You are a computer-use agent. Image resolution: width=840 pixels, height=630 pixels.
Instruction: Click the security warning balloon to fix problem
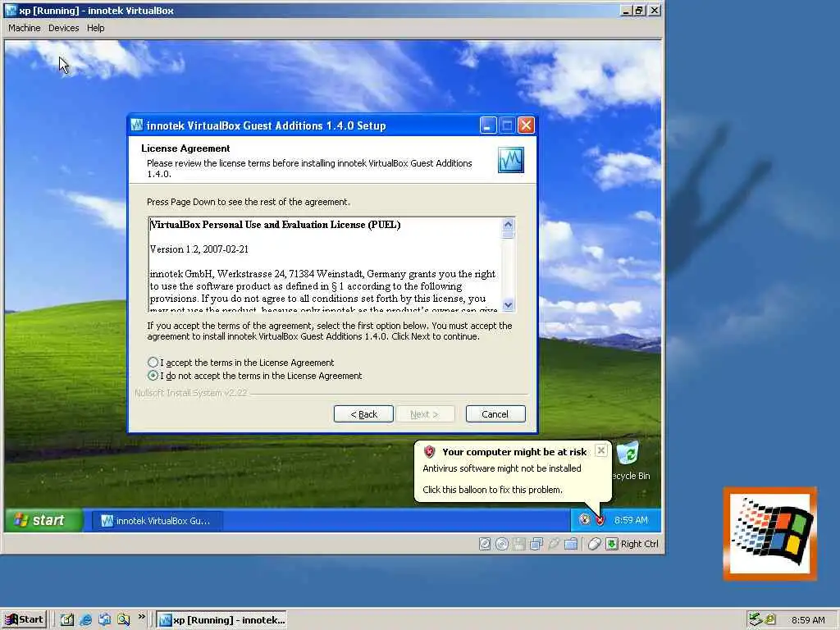[513, 472]
